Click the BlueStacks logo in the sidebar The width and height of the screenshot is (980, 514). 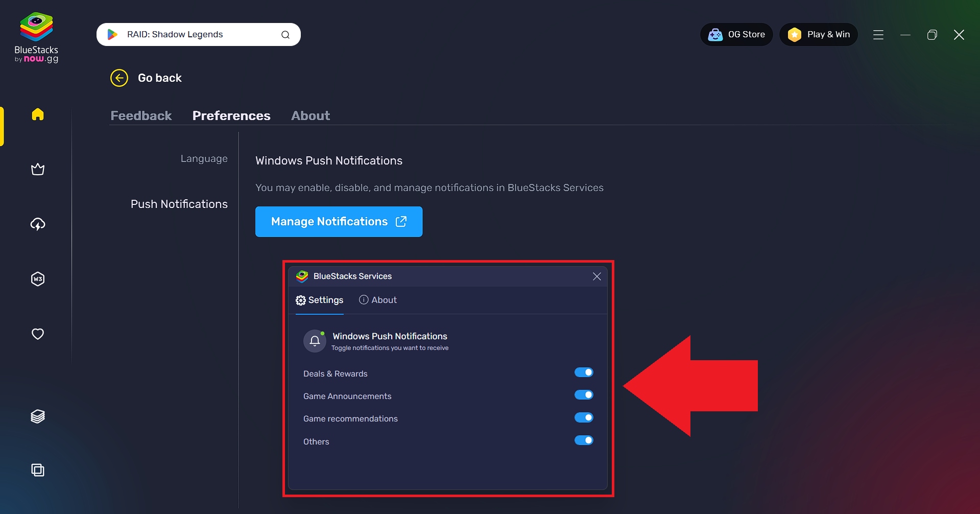point(36,37)
